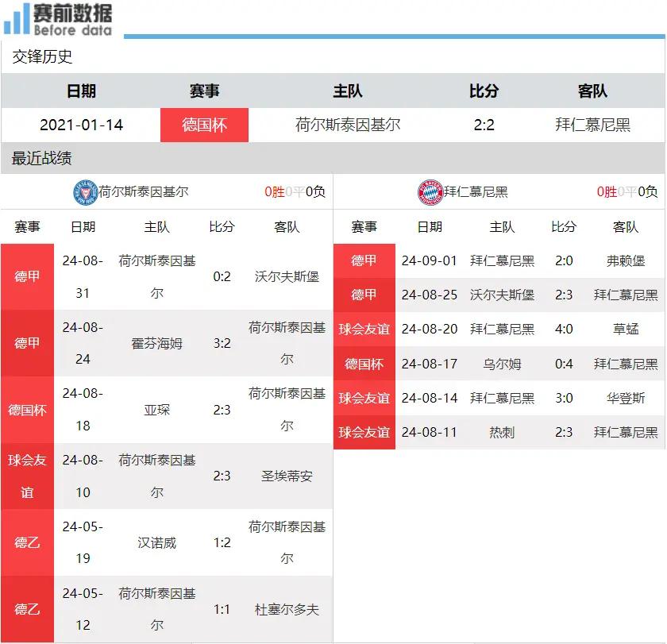Click the 荷尔斯泰因基尔 team name beside its crest
The image size is (667, 644).
(x=144, y=192)
